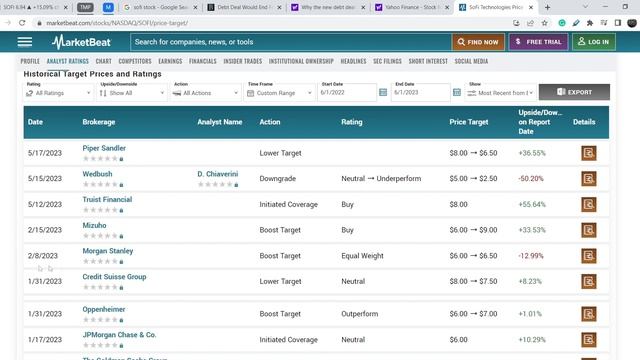Switch to the Earnings tab
Screen dimensions: 640x360
[x=170, y=61]
